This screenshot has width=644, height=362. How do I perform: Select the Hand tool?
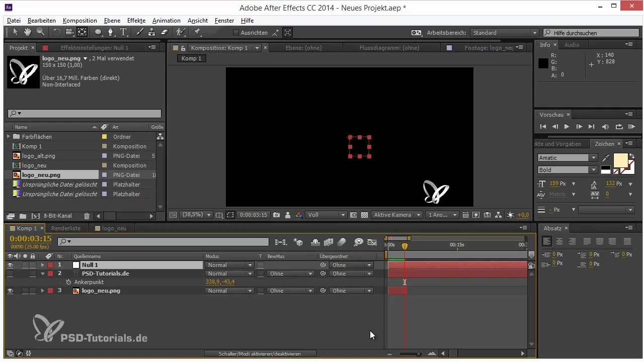tap(27, 32)
